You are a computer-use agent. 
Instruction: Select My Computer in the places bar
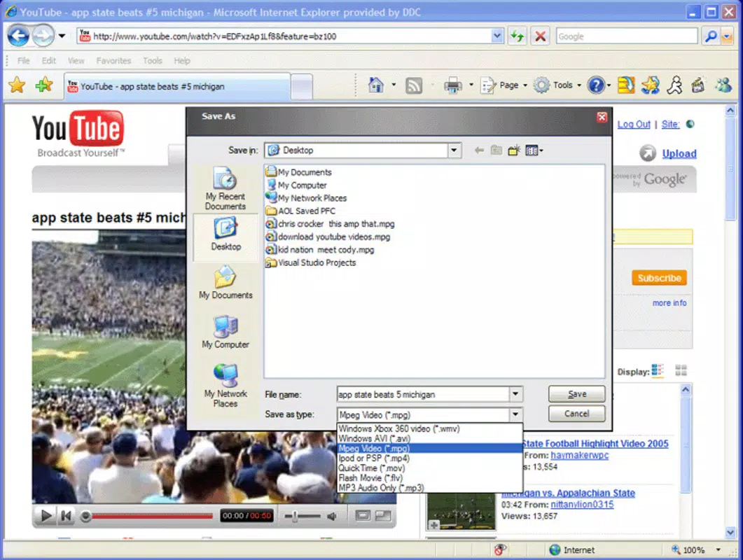point(225,332)
